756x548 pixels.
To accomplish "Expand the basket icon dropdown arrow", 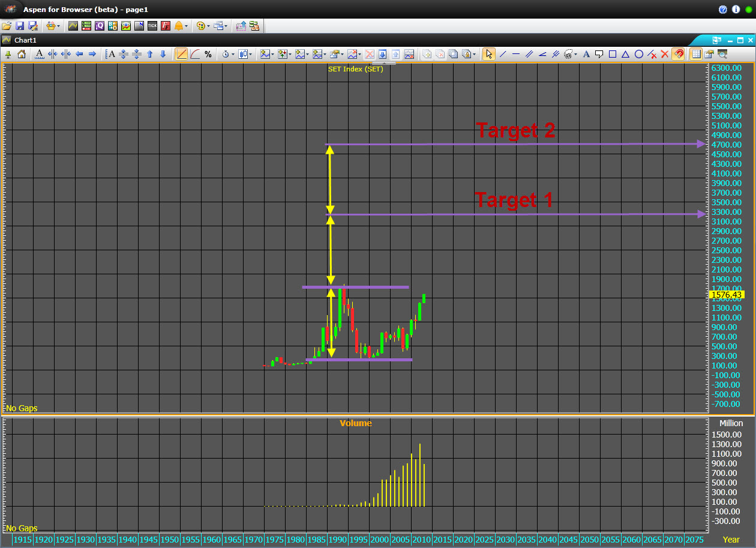I will tap(58, 26).
